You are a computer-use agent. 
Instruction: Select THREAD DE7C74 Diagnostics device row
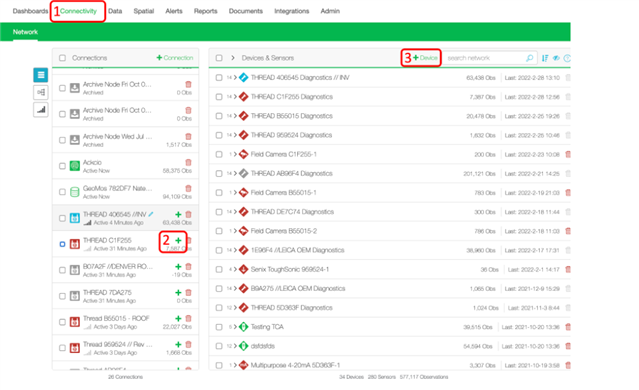point(390,212)
